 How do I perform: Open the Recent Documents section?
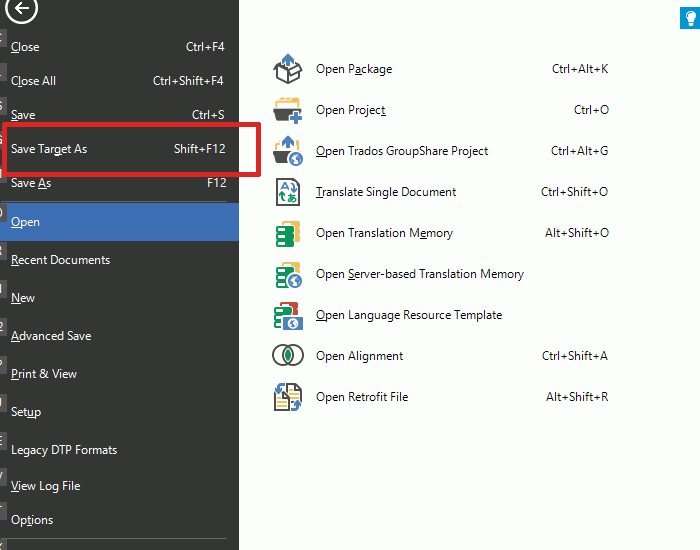coord(60,260)
